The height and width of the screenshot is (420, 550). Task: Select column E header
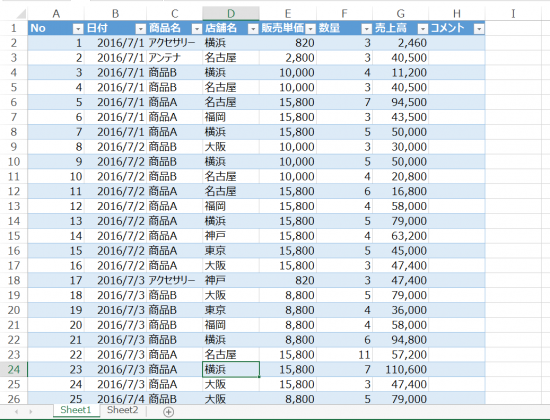[x=288, y=13]
